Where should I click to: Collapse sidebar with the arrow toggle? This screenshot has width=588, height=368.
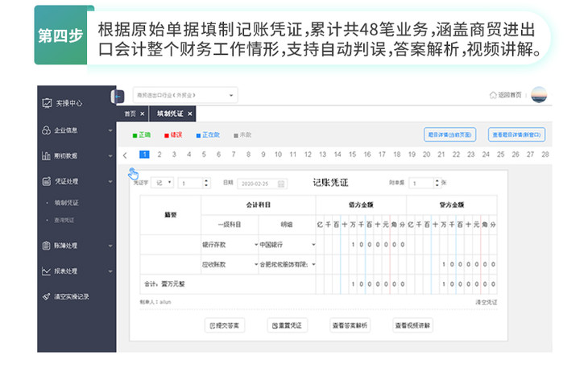click(118, 96)
